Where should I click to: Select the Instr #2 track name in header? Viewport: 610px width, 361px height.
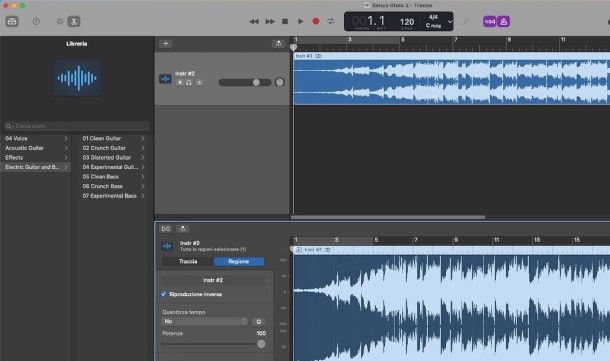pos(185,74)
